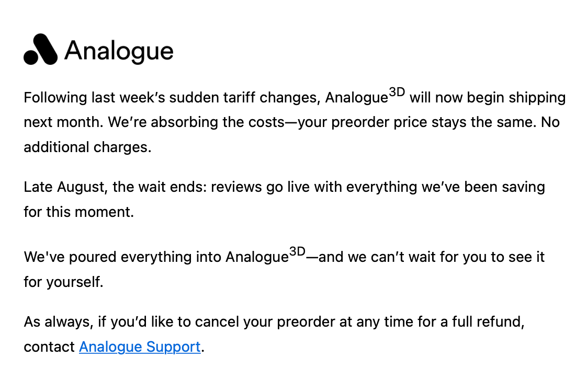Screen dimensions: 587x392
Task: Click the words 'next month'
Action: [x=62, y=122]
